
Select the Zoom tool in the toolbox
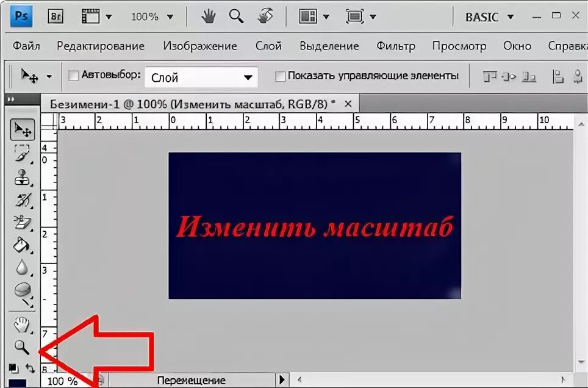pyautogui.click(x=22, y=348)
